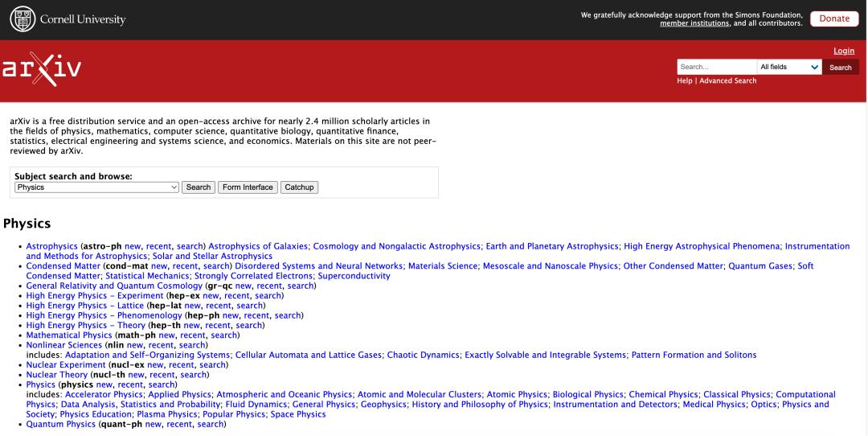The height and width of the screenshot is (436, 868).
Task: Open Earth and Planetary Astrophysics
Action: [552, 246]
